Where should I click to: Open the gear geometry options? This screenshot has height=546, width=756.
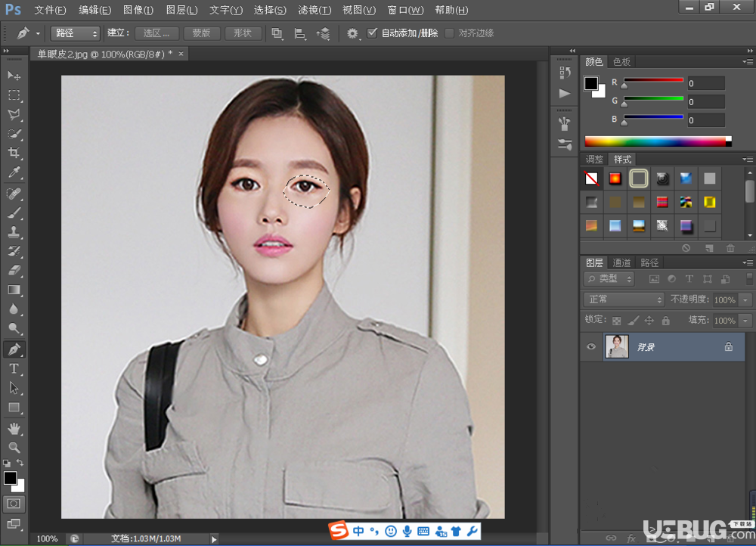tap(352, 33)
